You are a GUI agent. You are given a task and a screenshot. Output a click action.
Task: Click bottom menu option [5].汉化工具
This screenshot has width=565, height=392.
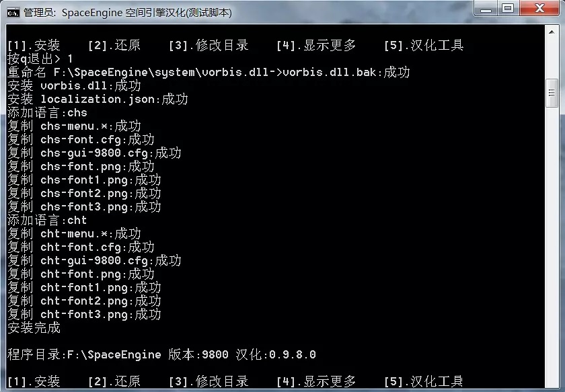click(424, 381)
